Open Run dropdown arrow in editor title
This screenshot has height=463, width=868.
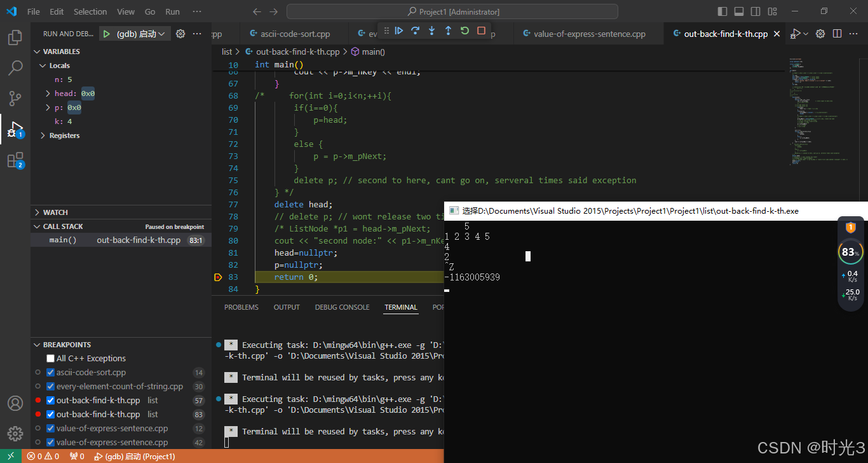coord(806,34)
